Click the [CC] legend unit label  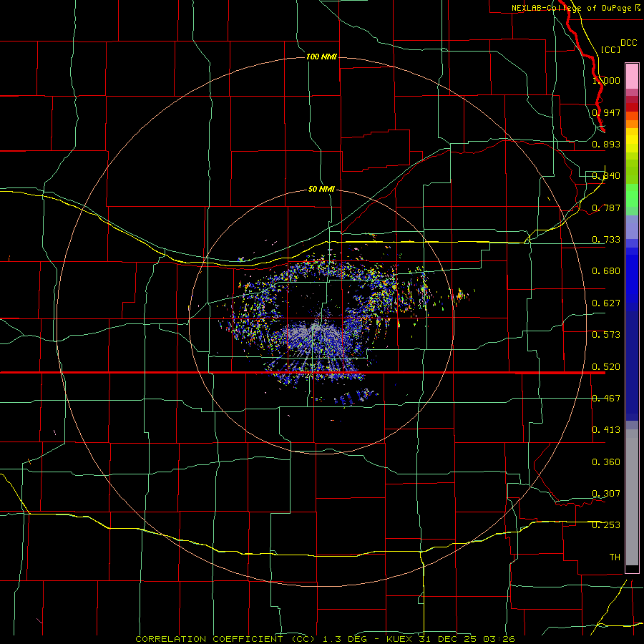click(610, 49)
